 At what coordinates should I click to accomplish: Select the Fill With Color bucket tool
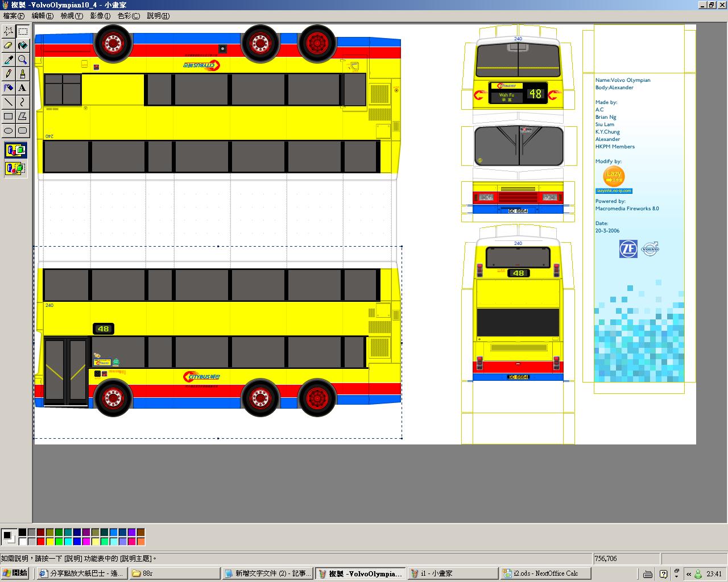pyautogui.click(x=23, y=45)
